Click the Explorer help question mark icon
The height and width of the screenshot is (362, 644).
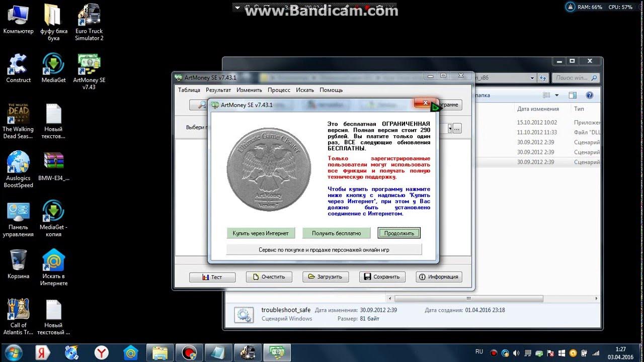pos(590,95)
